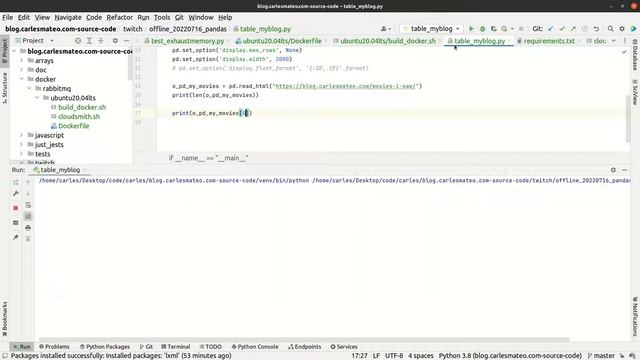Screen dimensions: 640x360
Task: Click the master Git branch in the status bar
Action: 601,356
